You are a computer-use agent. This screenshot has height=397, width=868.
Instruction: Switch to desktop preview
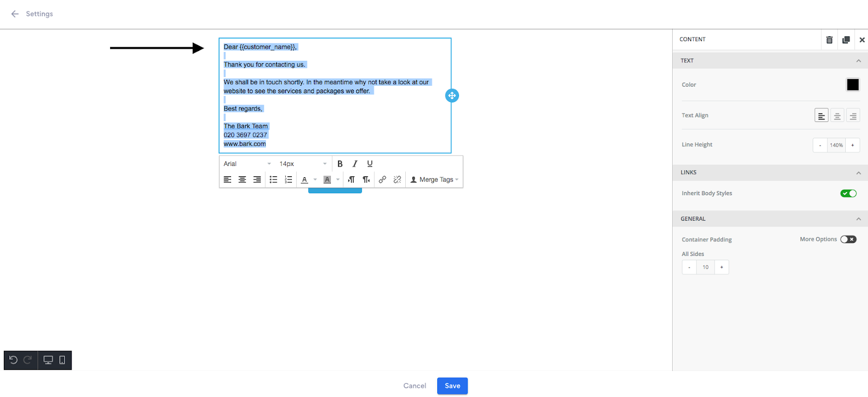point(48,360)
